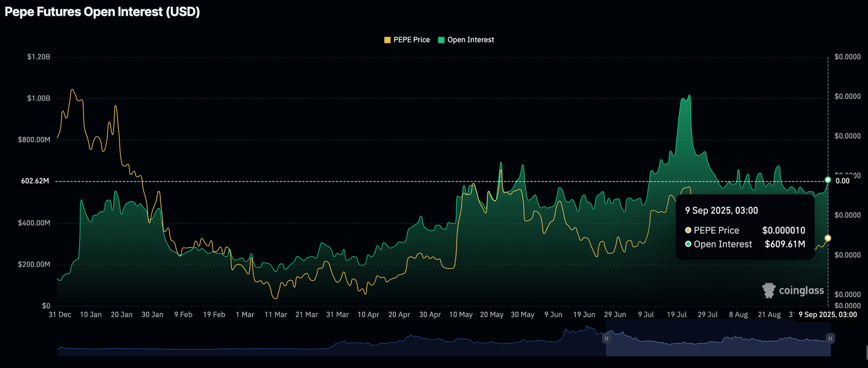Click the green Open Interest legend swatch
Viewport: 868px width, 368px height.
coord(441,40)
